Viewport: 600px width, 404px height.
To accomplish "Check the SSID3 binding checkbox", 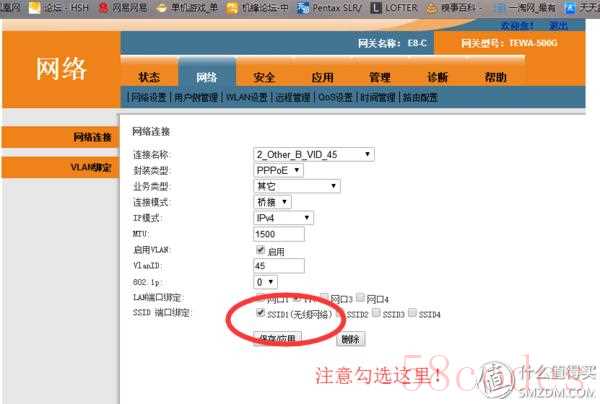I will tap(376, 313).
